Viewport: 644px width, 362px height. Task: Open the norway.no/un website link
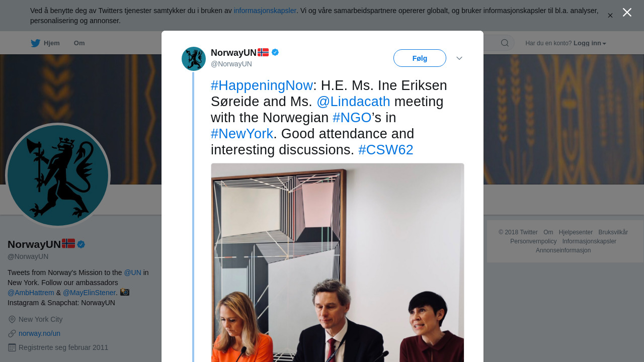pyautogui.click(x=39, y=333)
